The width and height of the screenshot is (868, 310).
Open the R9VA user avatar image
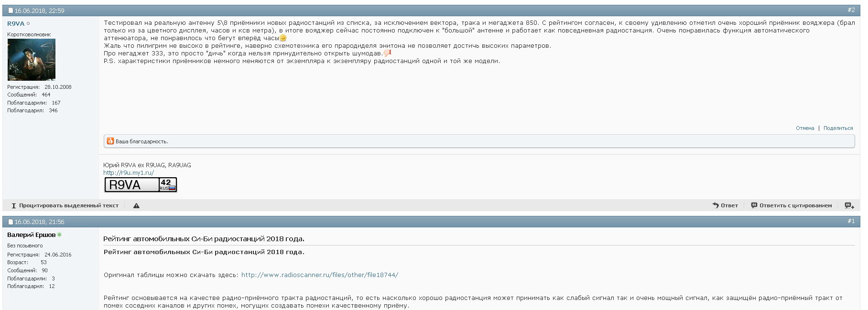pos(32,60)
